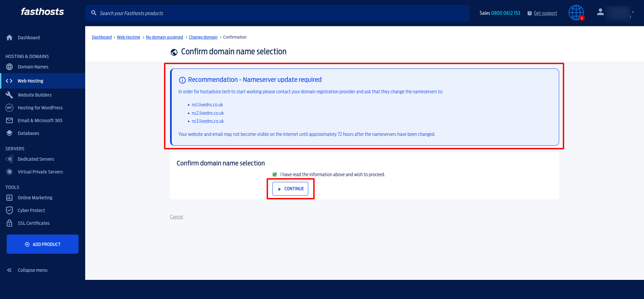Select Web Hosting in the sidebar
The image size is (644, 299).
[43, 81]
